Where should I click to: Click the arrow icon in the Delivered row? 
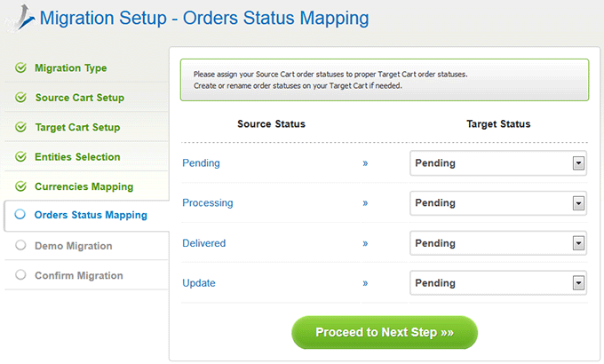pyautogui.click(x=365, y=243)
